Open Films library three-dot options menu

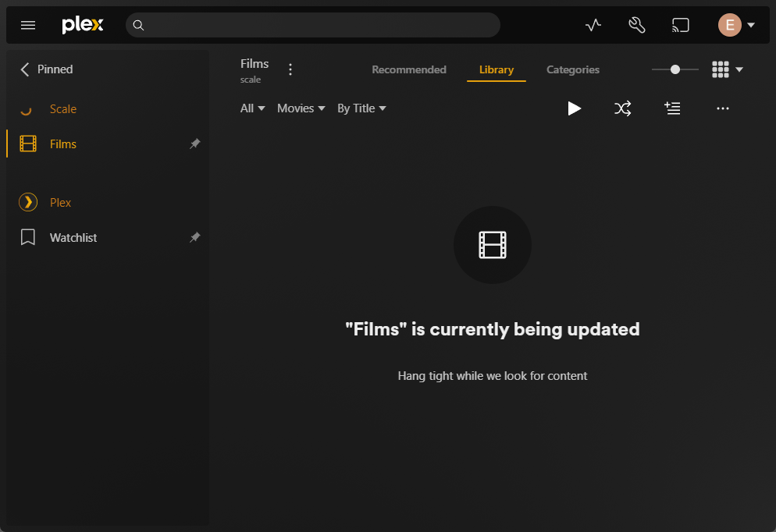point(290,69)
